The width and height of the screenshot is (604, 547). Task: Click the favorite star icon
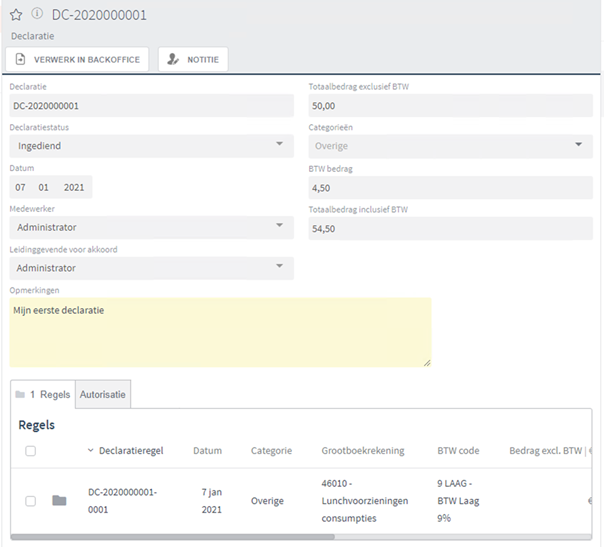tap(16, 14)
